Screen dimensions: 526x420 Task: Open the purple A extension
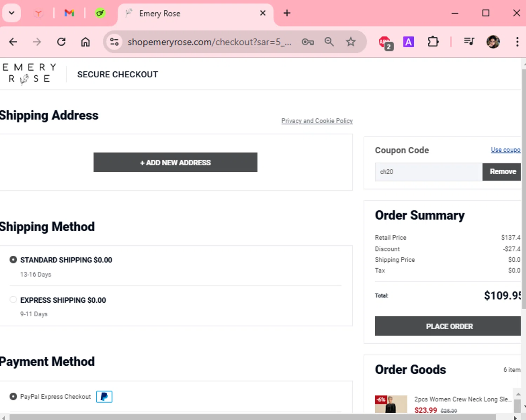click(409, 42)
